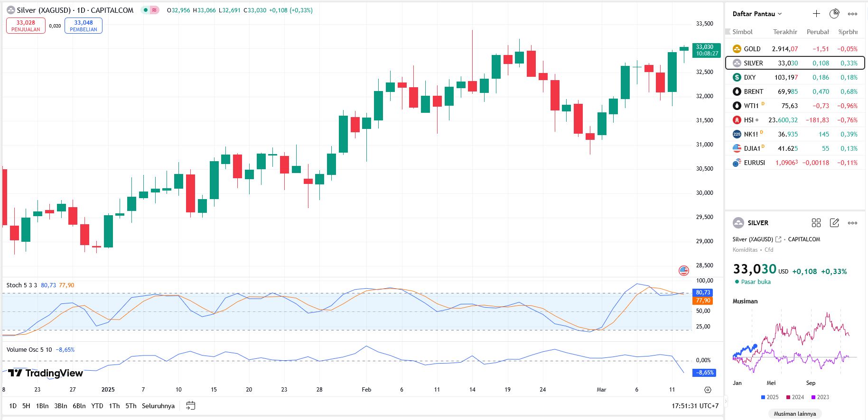This screenshot has height=420, width=868.
Task: Add a symbol with the plus icon
Action: 816,14
